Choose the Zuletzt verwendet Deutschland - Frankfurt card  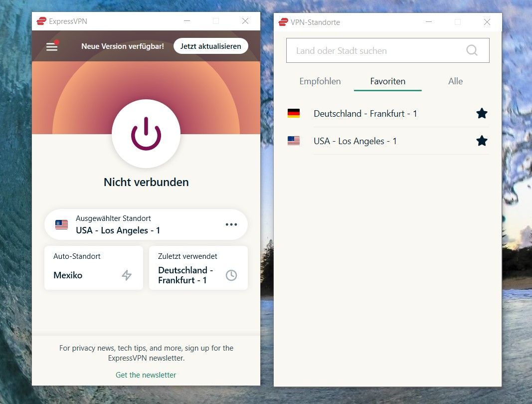click(198, 268)
